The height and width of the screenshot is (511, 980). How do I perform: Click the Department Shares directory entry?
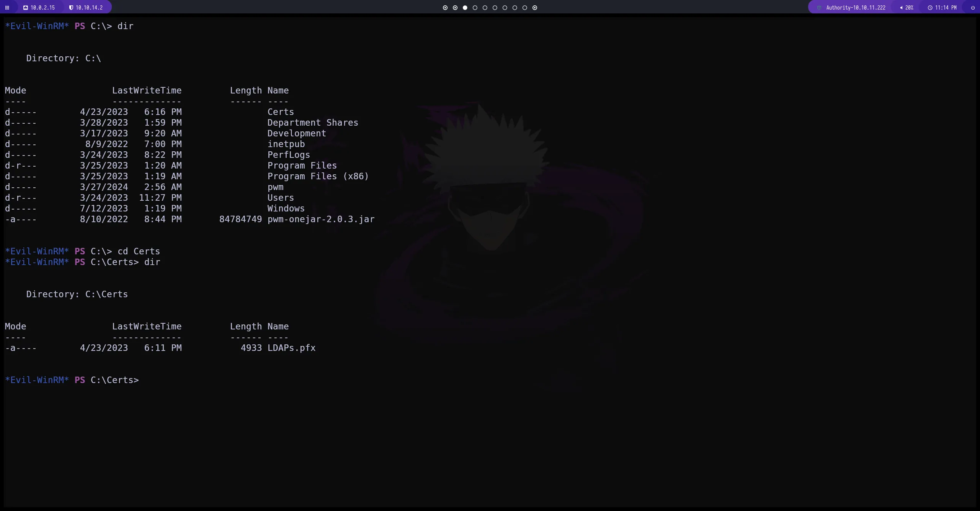click(x=312, y=123)
